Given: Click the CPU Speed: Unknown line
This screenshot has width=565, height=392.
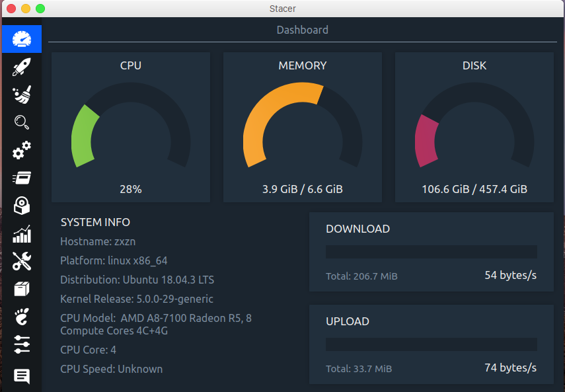Looking at the screenshot, I should [x=111, y=369].
